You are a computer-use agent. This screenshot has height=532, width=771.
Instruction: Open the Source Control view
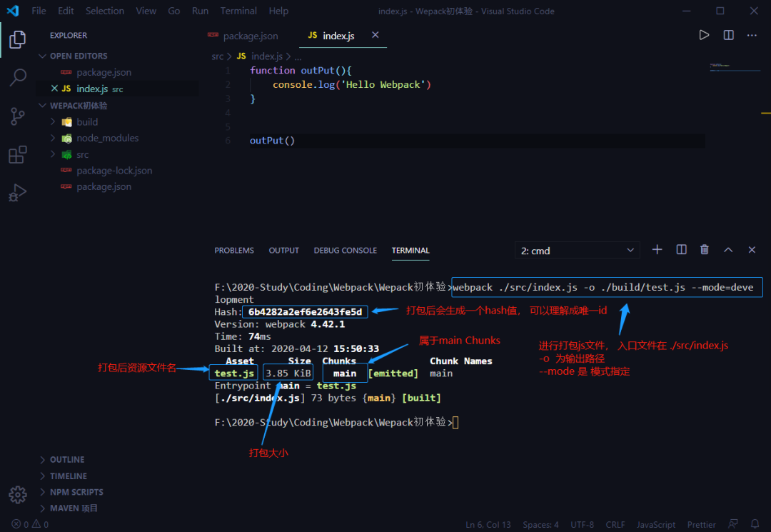click(x=18, y=116)
